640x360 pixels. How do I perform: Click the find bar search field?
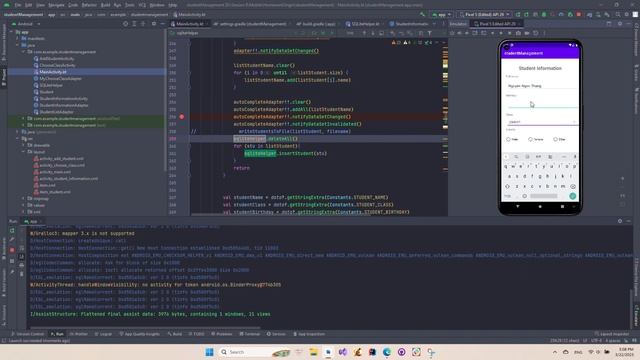(233, 33)
